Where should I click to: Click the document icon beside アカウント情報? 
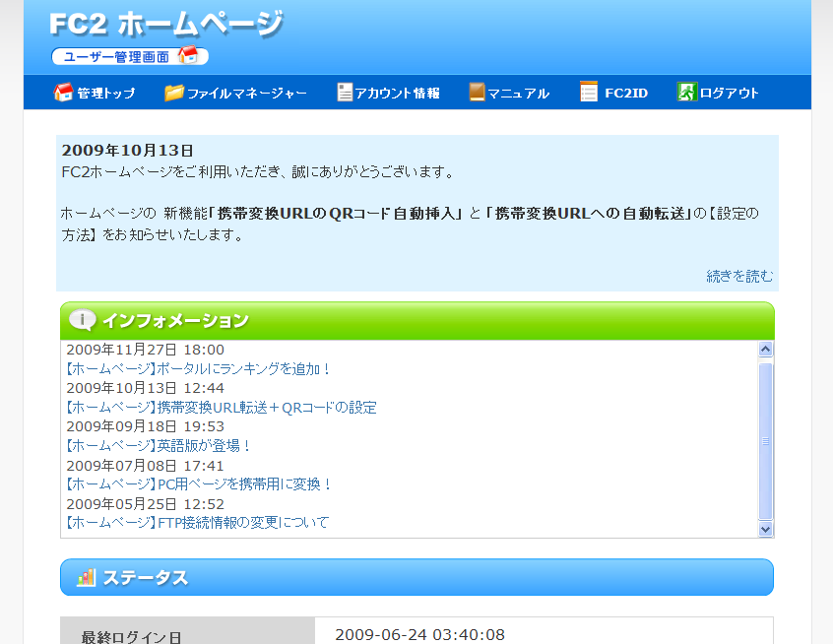tap(345, 92)
